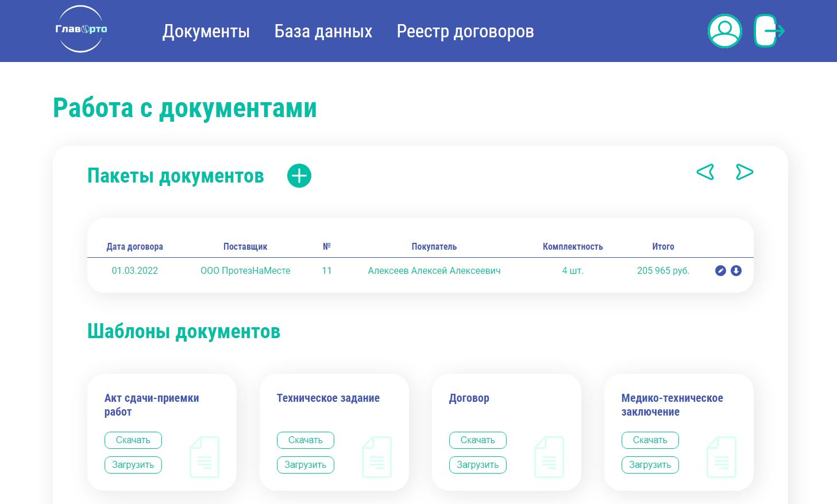This screenshot has height=504, width=837.
Task: Open the user profile icon
Action: [x=724, y=31]
